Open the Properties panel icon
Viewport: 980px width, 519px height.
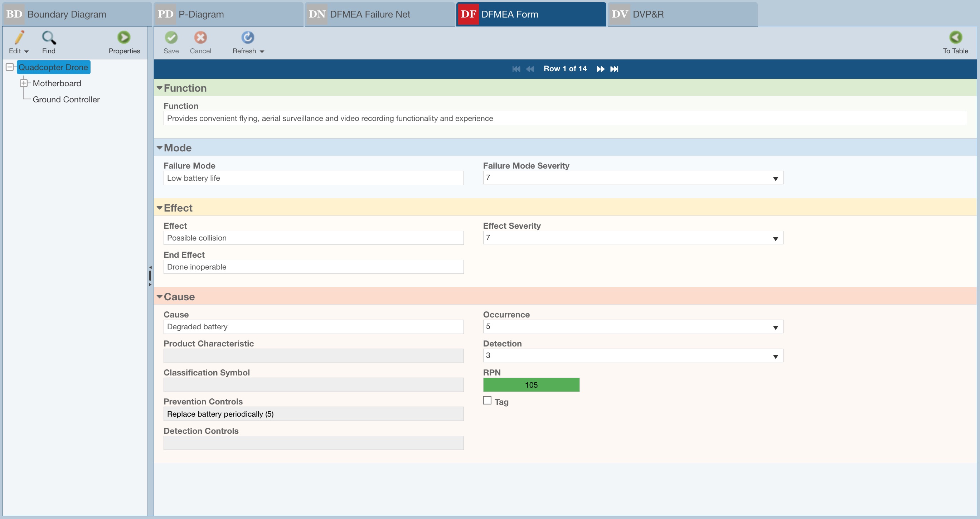[x=123, y=37]
